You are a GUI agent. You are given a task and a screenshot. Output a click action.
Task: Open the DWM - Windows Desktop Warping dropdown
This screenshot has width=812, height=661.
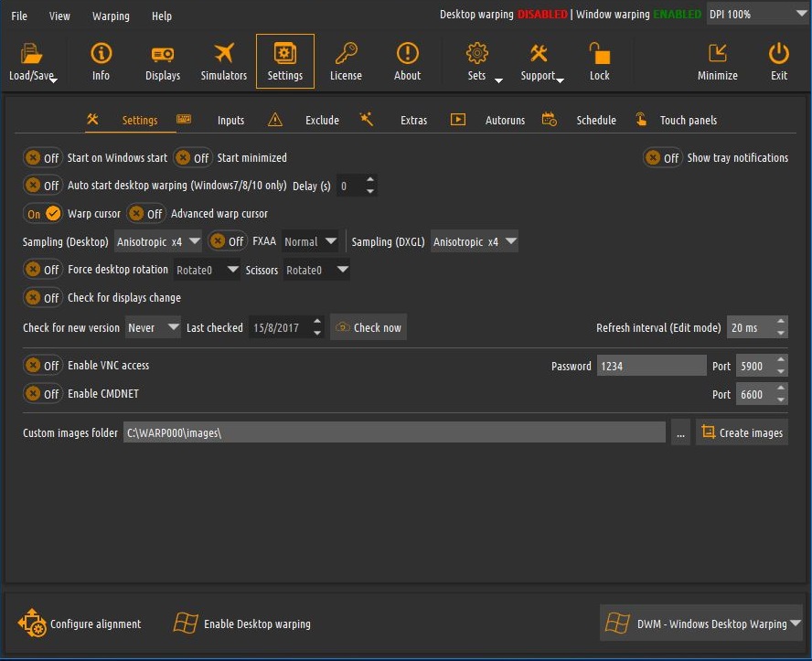point(701,624)
